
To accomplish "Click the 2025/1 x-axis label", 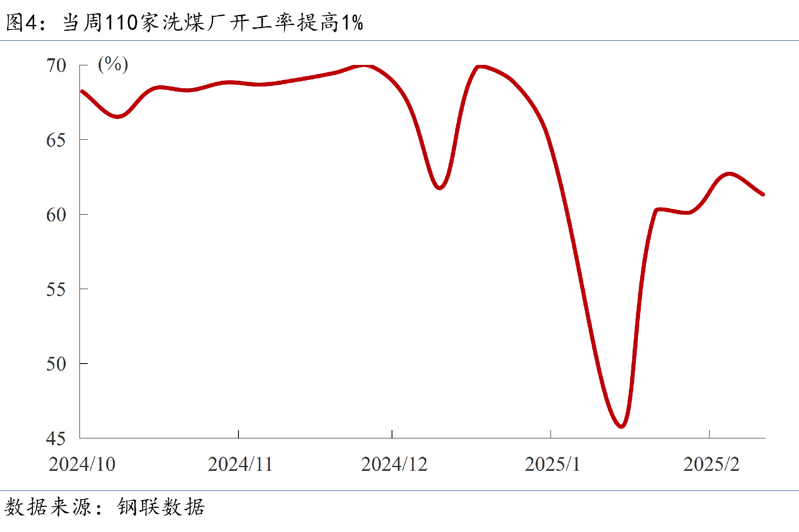I will [x=552, y=464].
